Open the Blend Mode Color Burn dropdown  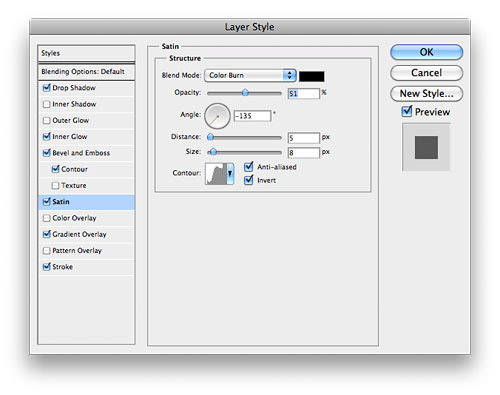[250, 75]
